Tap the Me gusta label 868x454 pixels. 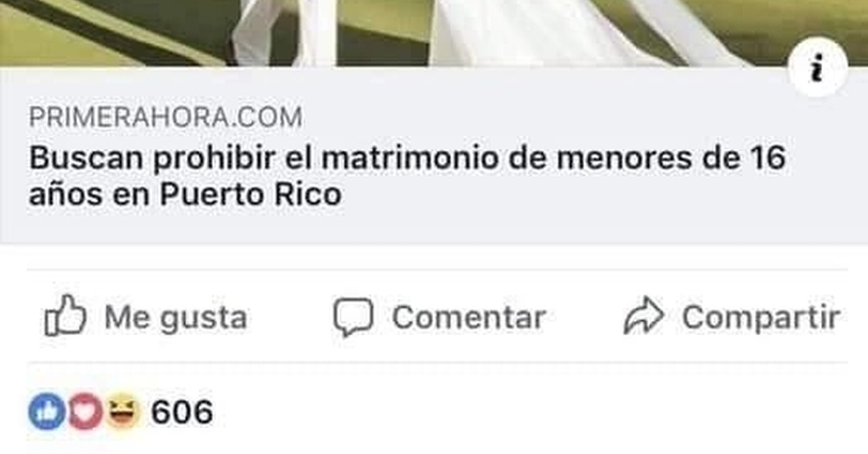[x=175, y=317]
